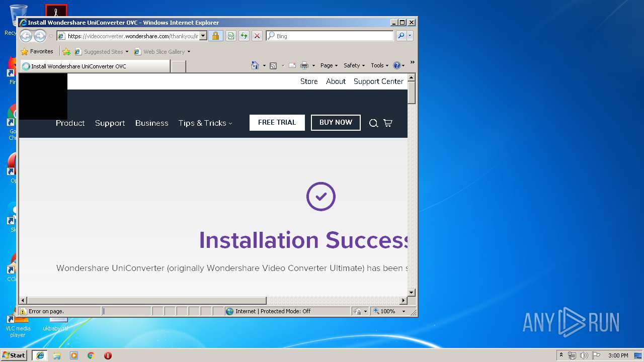
Task: Open the Media Player taskbar icon
Action: (x=74, y=355)
